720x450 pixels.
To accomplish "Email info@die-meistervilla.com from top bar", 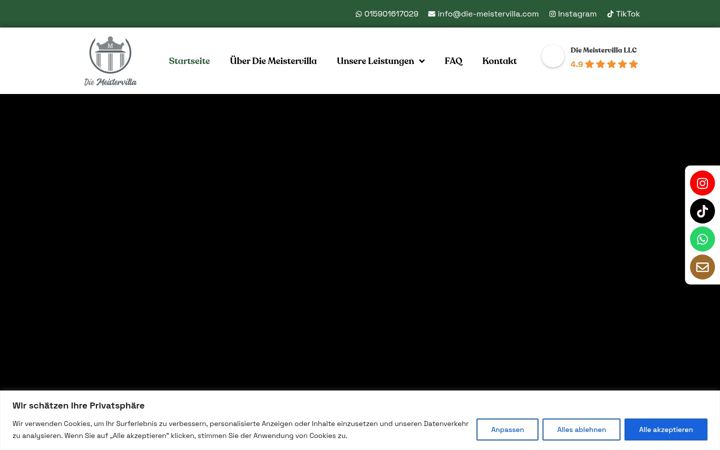I will pos(483,14).
